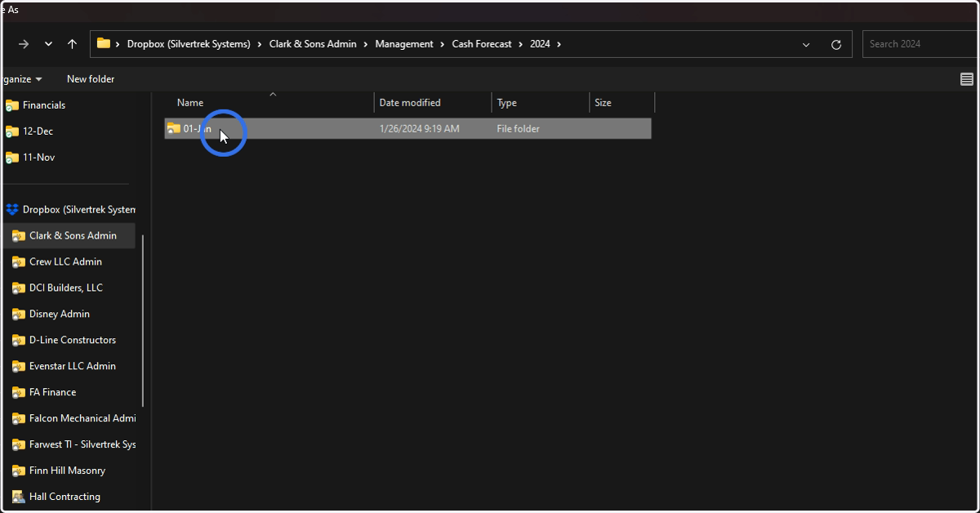Click date 1/26/2024 9:19 AM cell
Viewport: 980px width, 513px height.
(x=420, y=129)
